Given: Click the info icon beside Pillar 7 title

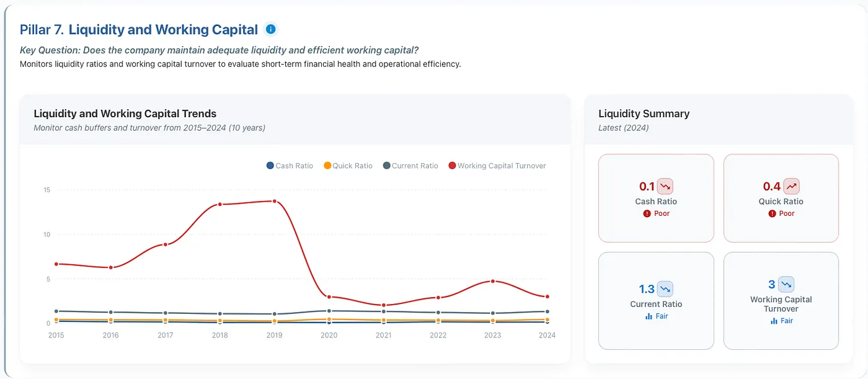Looking at the screenshot, I should click(x=270, y=29).
